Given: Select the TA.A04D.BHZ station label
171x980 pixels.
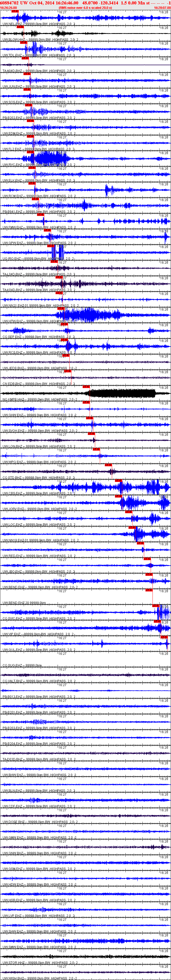Looking at the screenshot, I should pos(38,71).
